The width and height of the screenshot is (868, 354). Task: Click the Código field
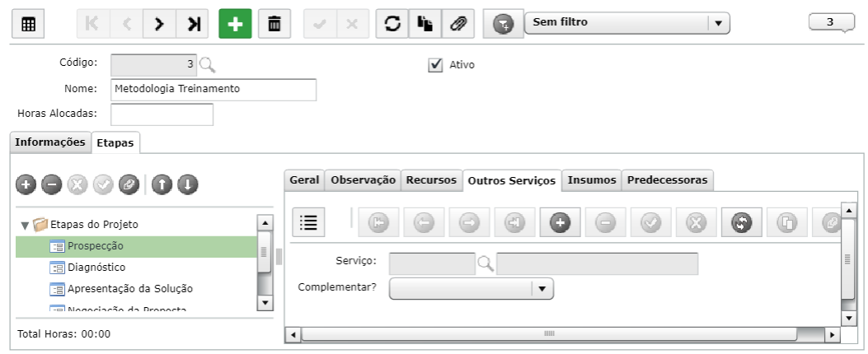pyautogui.click(x=153, y=65)
